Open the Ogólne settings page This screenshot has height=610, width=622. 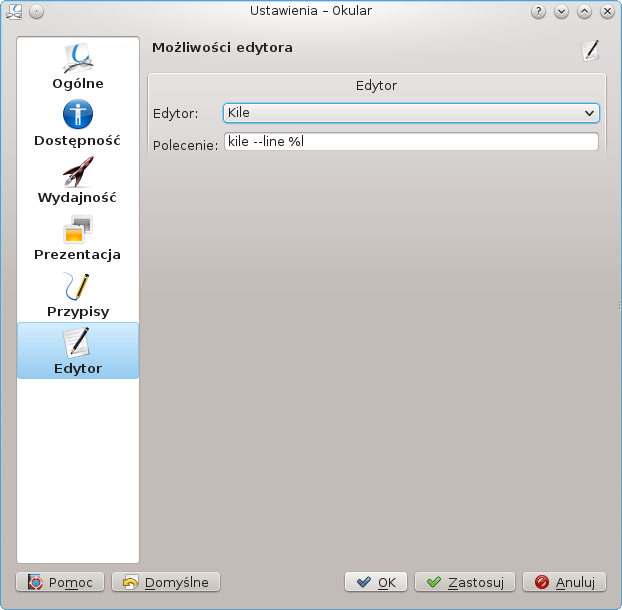78,67
